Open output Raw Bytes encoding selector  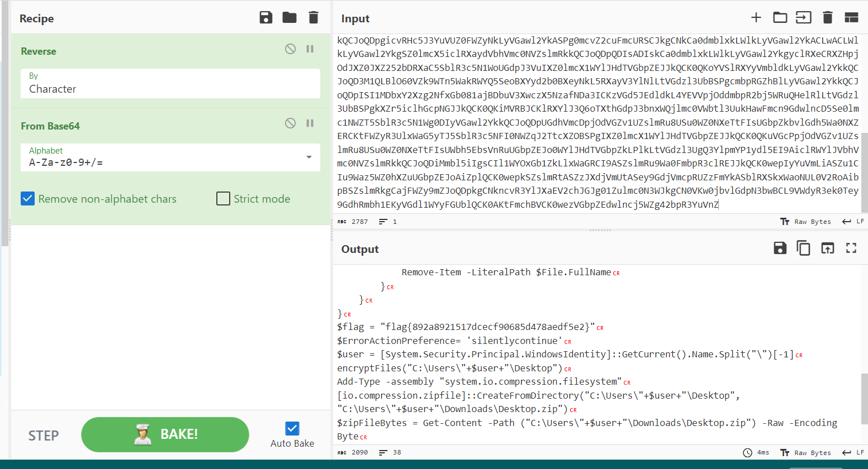805,453
